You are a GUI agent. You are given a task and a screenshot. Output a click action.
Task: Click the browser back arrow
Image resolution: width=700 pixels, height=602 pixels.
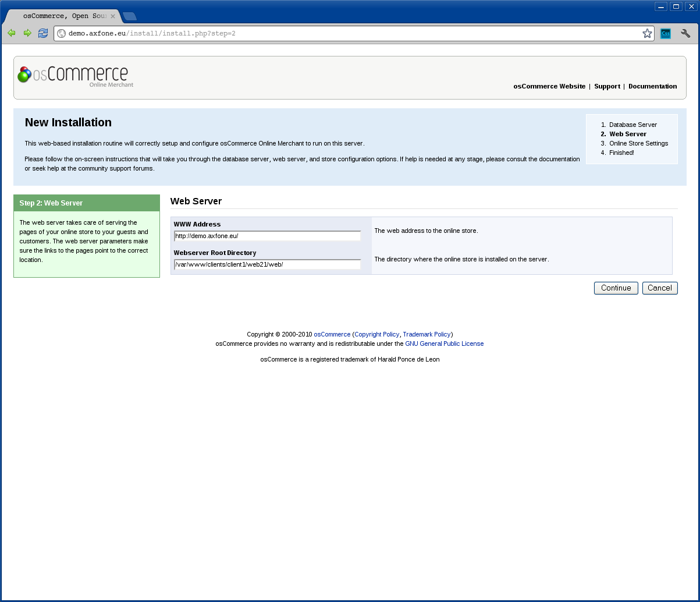click(11, 33)
